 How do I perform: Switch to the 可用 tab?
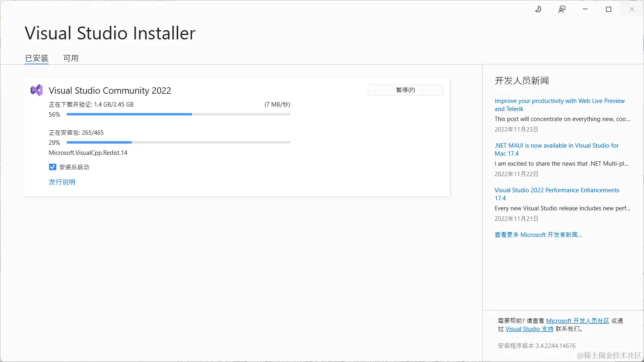tap(71, 58)
